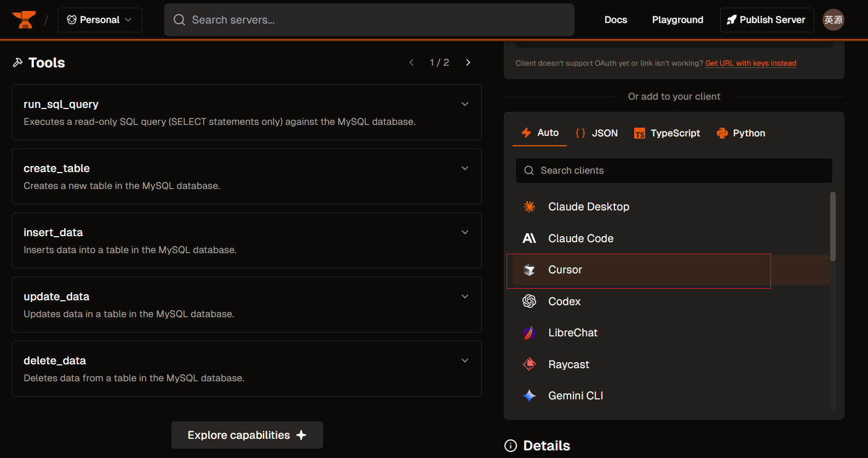Select Cursor client entry
The width and height of the screenshot is (868, 458).
tap(671, 270)
